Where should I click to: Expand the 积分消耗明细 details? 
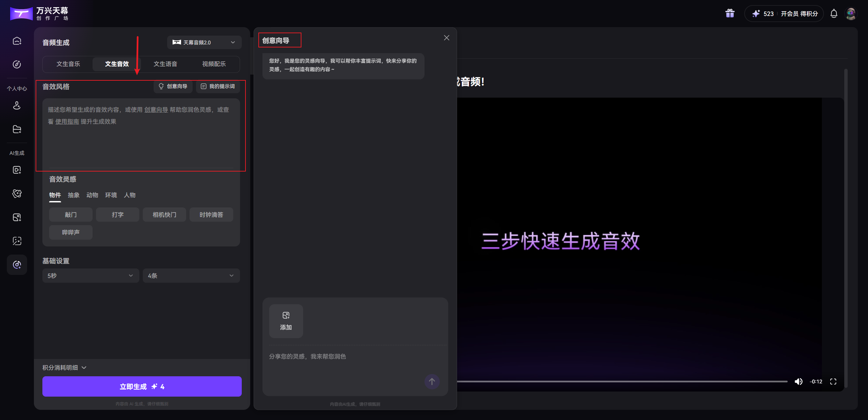coord(64,367)
